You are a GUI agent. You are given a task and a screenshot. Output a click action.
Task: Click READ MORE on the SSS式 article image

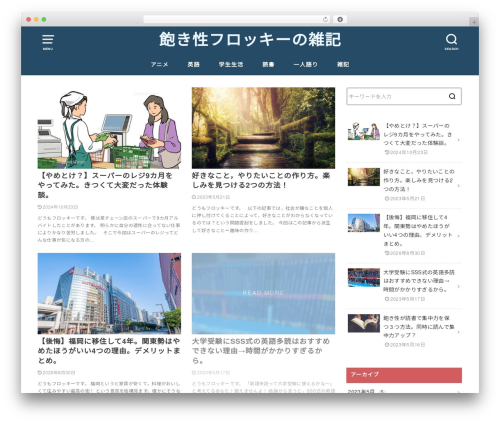click(x=263, y=293)
